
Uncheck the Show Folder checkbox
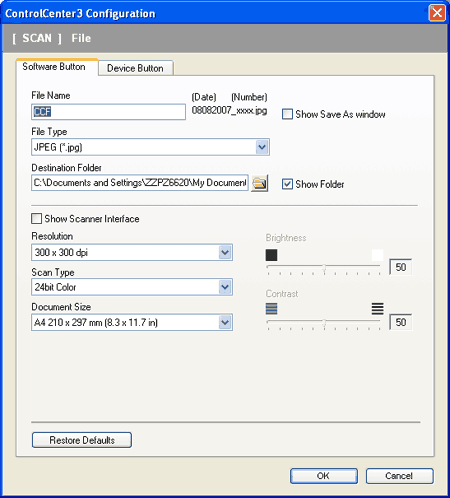click(x=287, y=184)
